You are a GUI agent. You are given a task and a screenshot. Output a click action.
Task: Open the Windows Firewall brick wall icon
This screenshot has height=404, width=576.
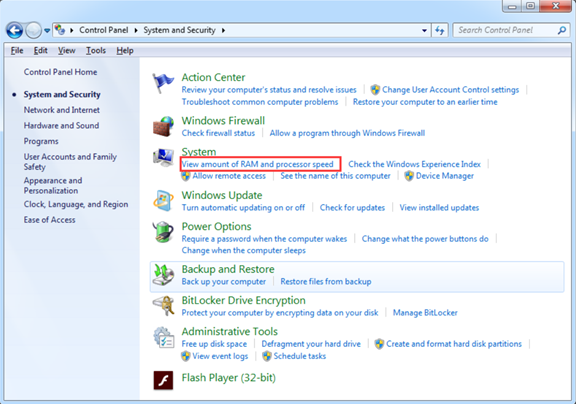point(163,126)
